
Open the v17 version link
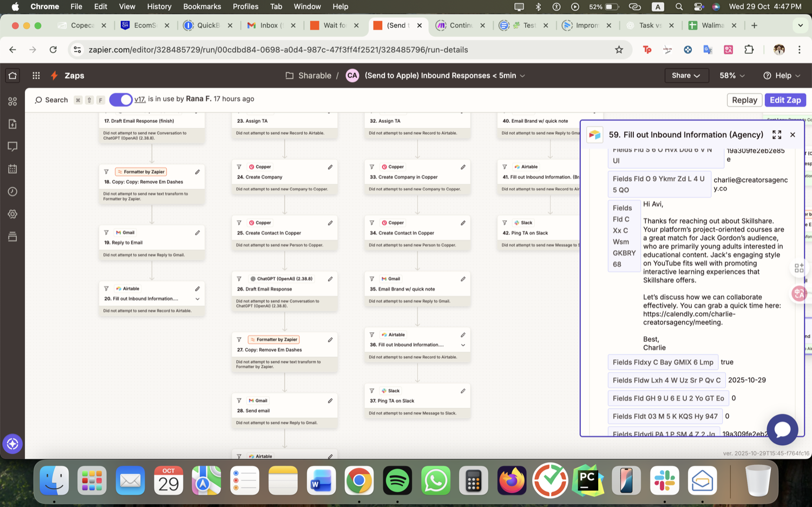pyautogui.click(x=140, y=99)
